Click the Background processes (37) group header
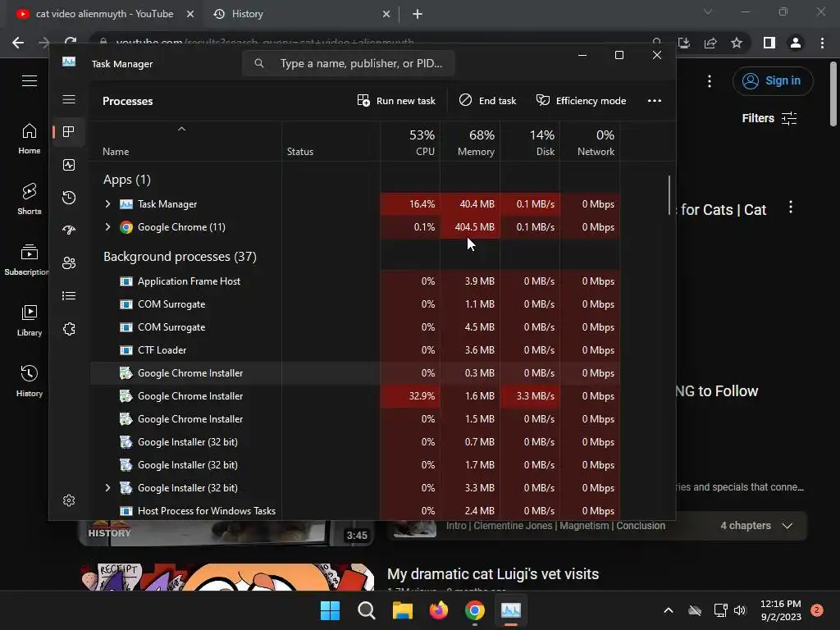The width and height of the screenshot is (840, 630). click(x=180, y=257)
